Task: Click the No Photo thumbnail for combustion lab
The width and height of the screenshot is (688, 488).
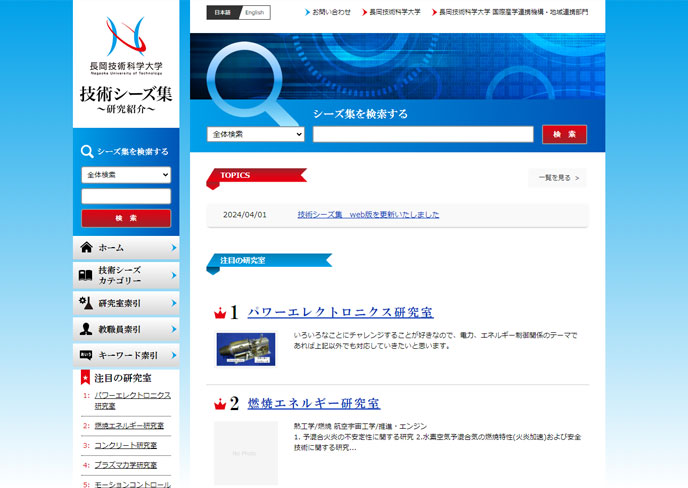Action: click(x=246, y=453)
